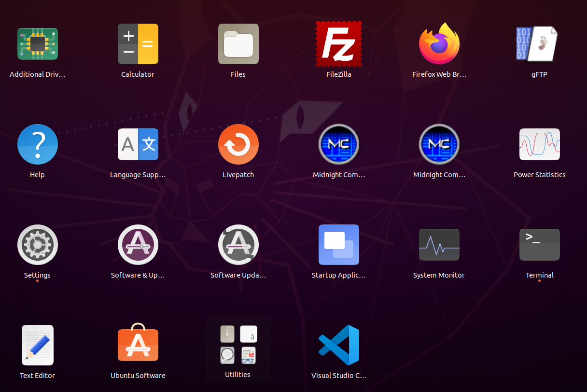
Task: Launch the Livepatch app
Action: click(238, 144)
